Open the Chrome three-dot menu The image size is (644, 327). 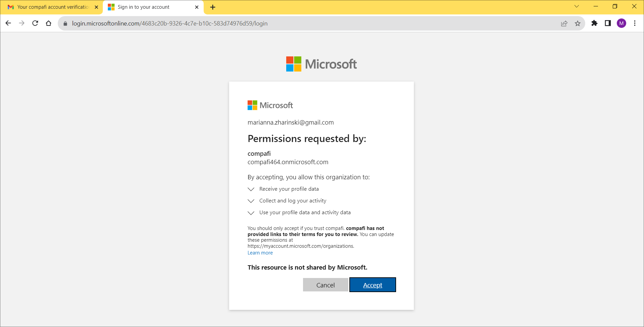(x=635, y=23)
